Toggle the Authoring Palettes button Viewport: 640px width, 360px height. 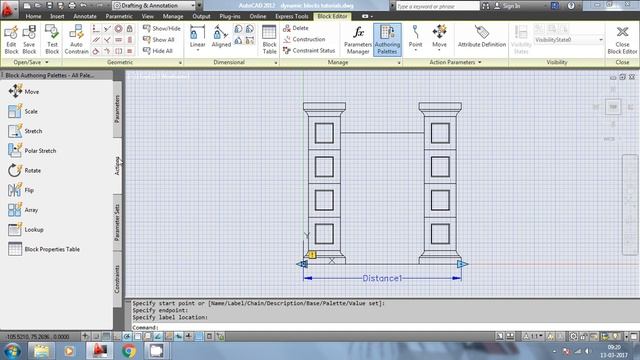coord(387,40)
